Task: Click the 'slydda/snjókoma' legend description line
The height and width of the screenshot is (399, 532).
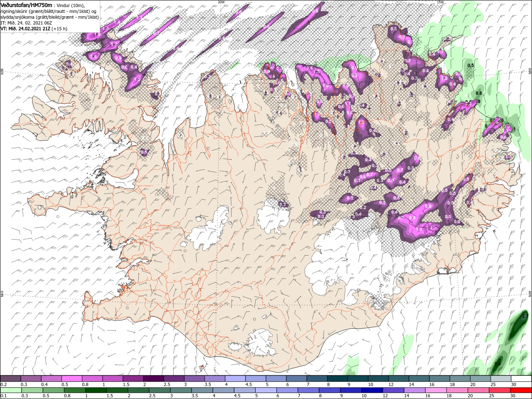Action: (49, 17)
